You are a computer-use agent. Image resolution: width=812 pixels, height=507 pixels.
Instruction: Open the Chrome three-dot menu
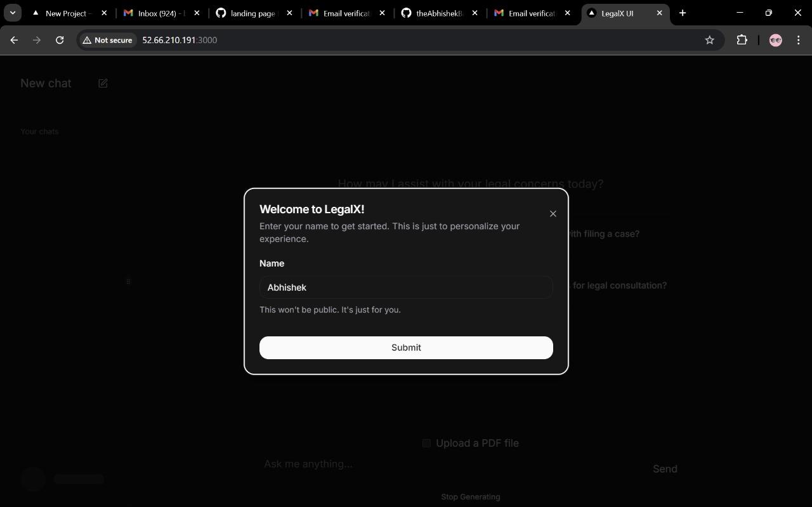[799, 40]
